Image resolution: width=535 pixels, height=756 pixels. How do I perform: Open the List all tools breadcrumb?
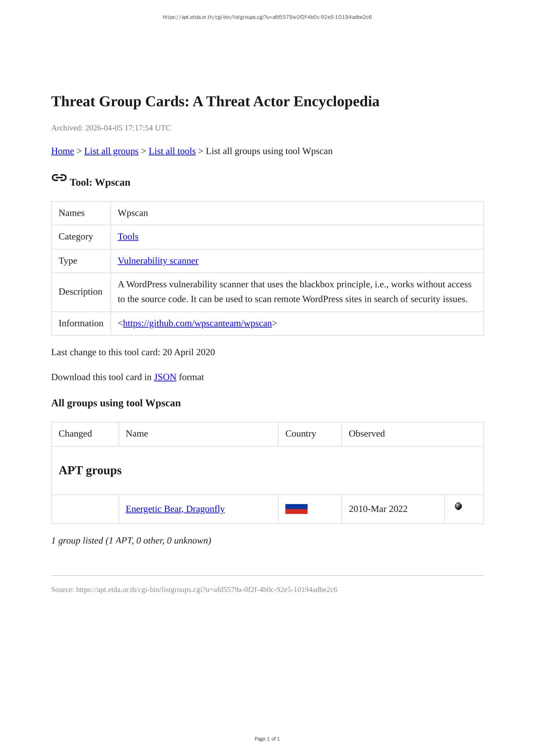tap(172, 151)
